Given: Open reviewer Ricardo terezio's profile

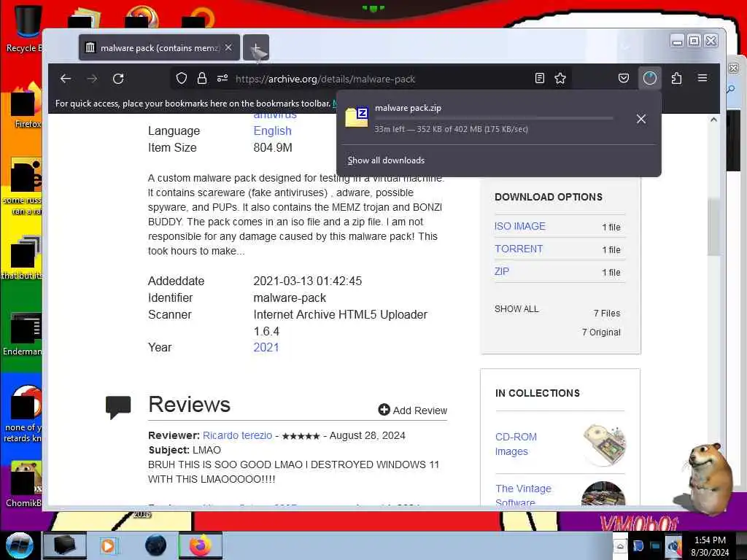Looking at the screenshot, I should [x=237, y=435].
